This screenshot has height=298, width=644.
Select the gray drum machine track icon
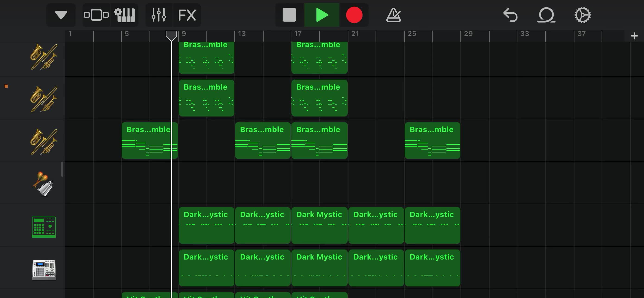(x=44, y=270)
